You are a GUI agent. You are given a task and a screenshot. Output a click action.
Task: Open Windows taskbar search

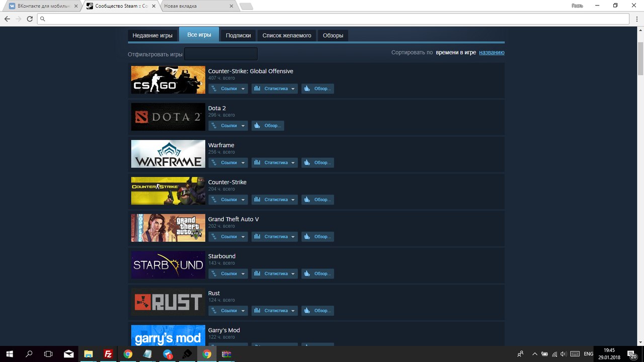29,353
